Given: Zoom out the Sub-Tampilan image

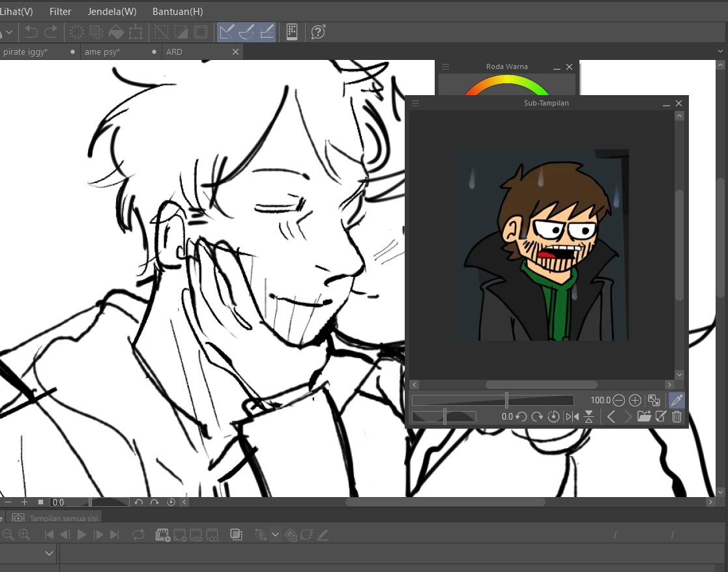Looking at the screenshot, I should [619, 400].
